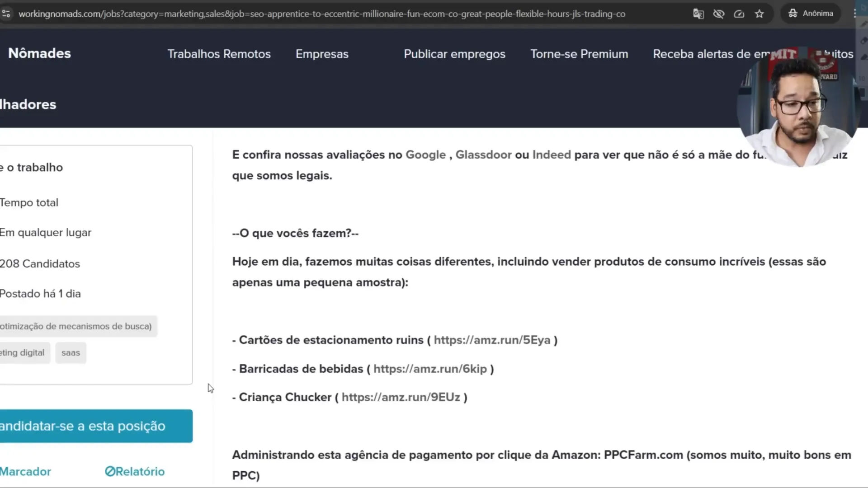
Task: Go to Nômades site logo
Action: 39,53
